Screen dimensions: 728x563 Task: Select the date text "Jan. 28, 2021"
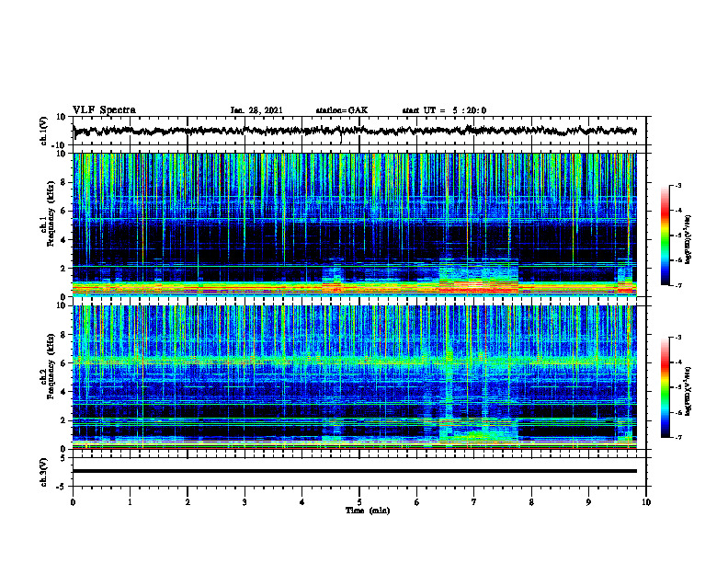click(x=256, y=110)
